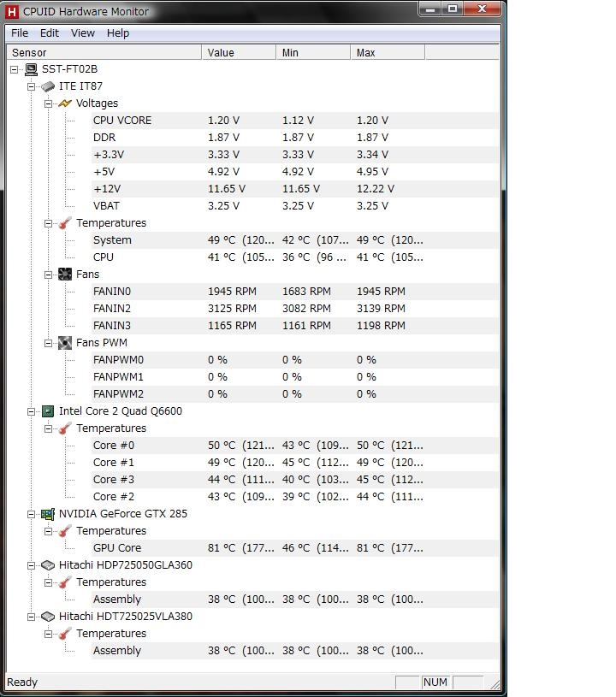Click the Voltages lightning icon
616x697 pixels.
pos(65,103)
